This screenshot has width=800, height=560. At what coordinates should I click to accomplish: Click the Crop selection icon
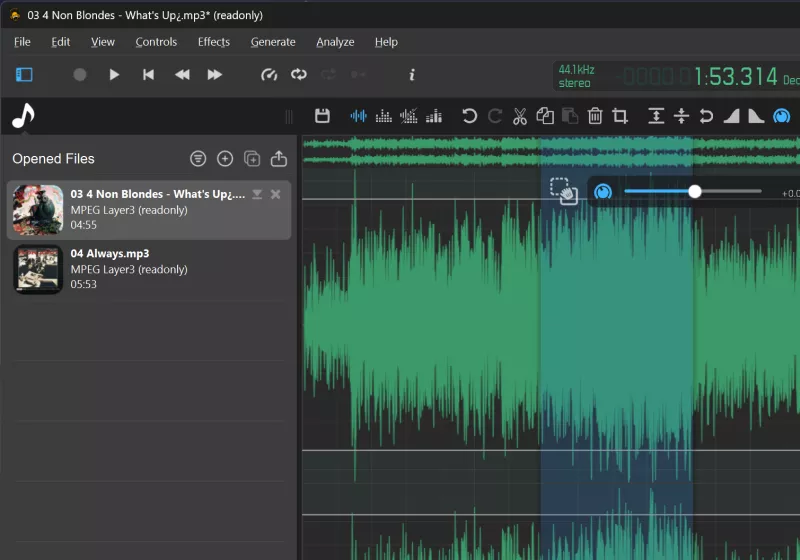(x=620, y=116)
